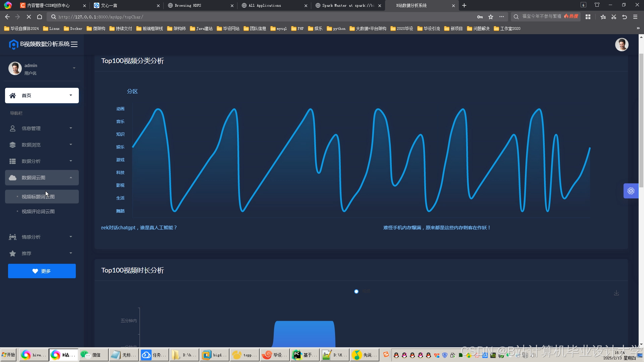Select 视频评论词云图 menu item
The image size is (644, 362).
click(x=38, y=212)
